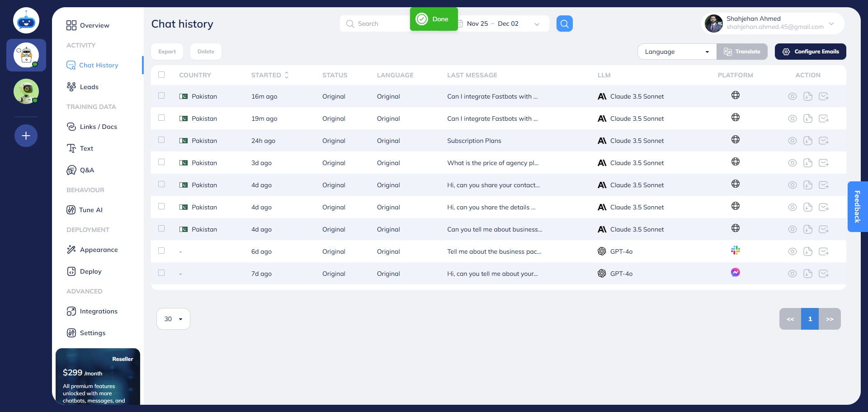This screenshot has width=868, height=412.
Task: Expand the rows-per-page 30 dropdown
Action: pos(173,319)
